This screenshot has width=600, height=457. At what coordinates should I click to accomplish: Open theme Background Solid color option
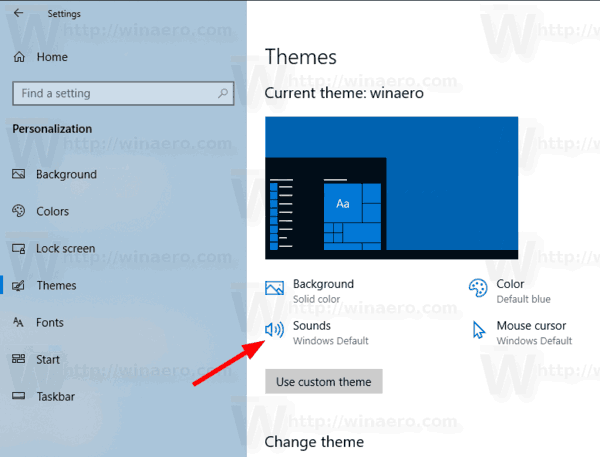pos(323,291)
